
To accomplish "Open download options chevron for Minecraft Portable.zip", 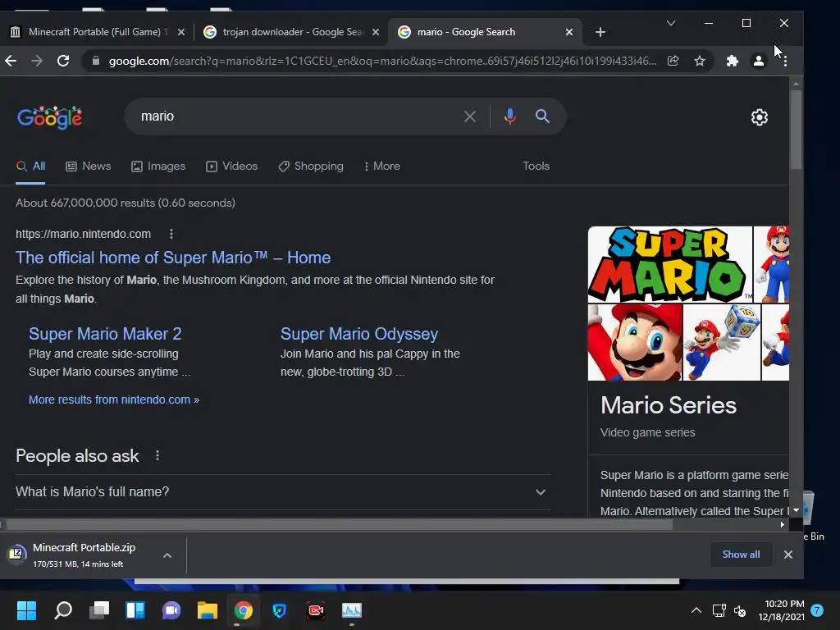I will click(167, 555).
